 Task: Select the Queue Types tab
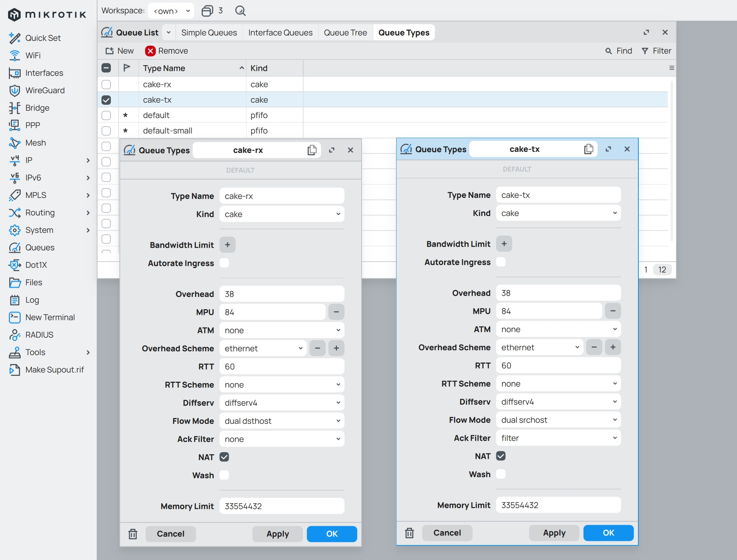(404, 33)
